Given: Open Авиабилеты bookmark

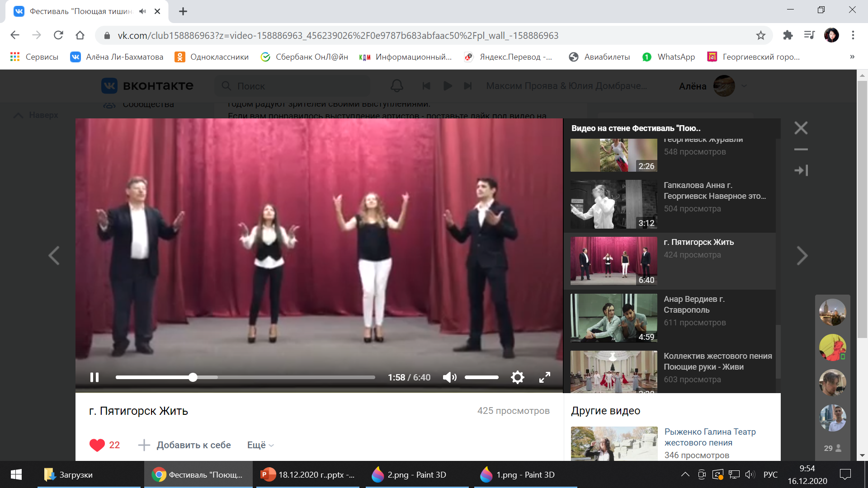Looking at the screenshot, I should [599, 57].
